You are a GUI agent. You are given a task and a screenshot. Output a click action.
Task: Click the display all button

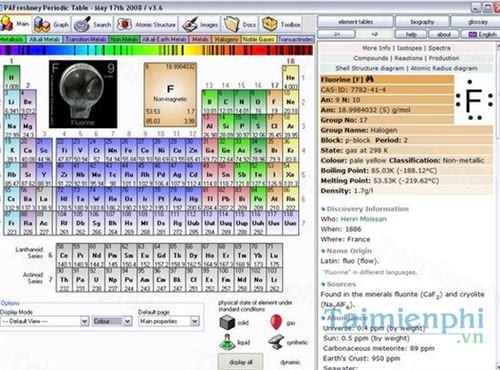[x=241, y=362]
